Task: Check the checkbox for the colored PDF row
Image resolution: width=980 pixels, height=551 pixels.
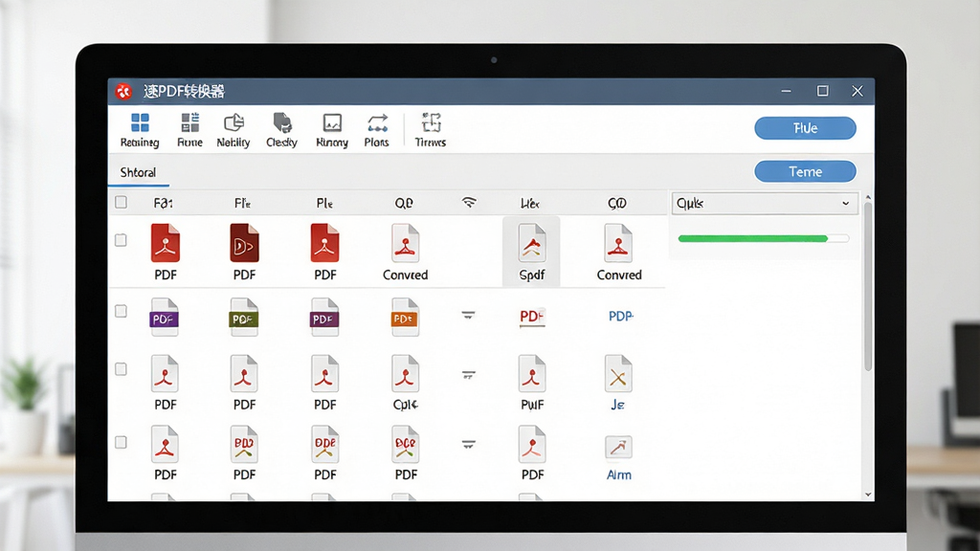Action: point(122,311)
